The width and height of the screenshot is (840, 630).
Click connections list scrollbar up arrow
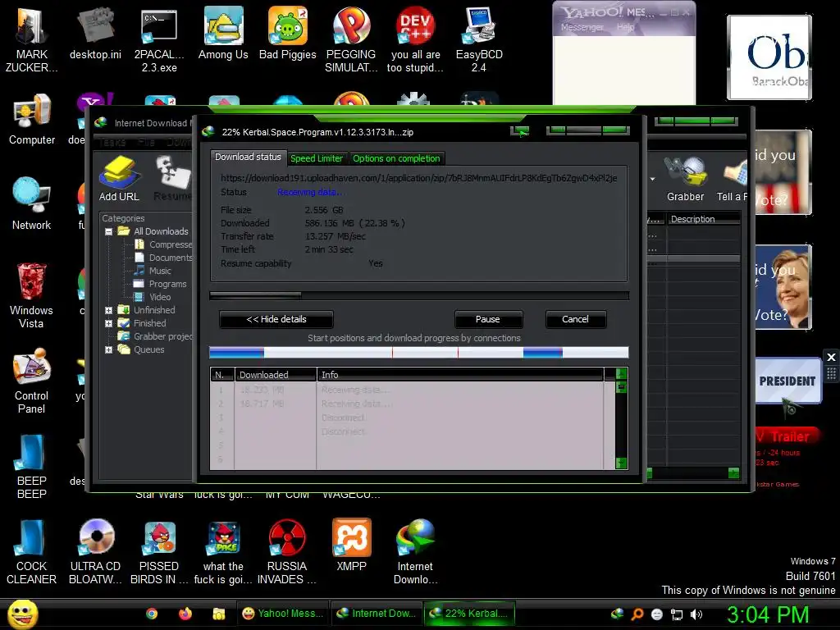[x=622, y=374]
